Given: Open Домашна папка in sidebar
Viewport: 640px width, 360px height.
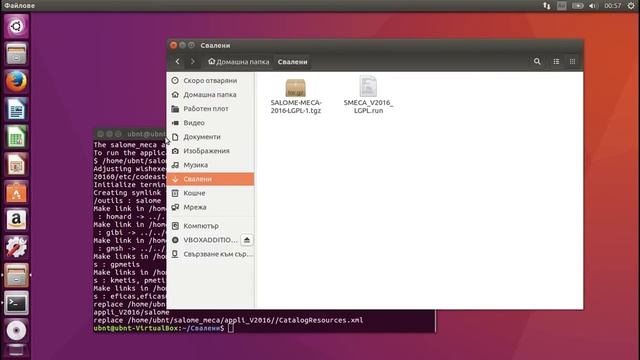Looking at the screenshot, I should tap(210, 95).
